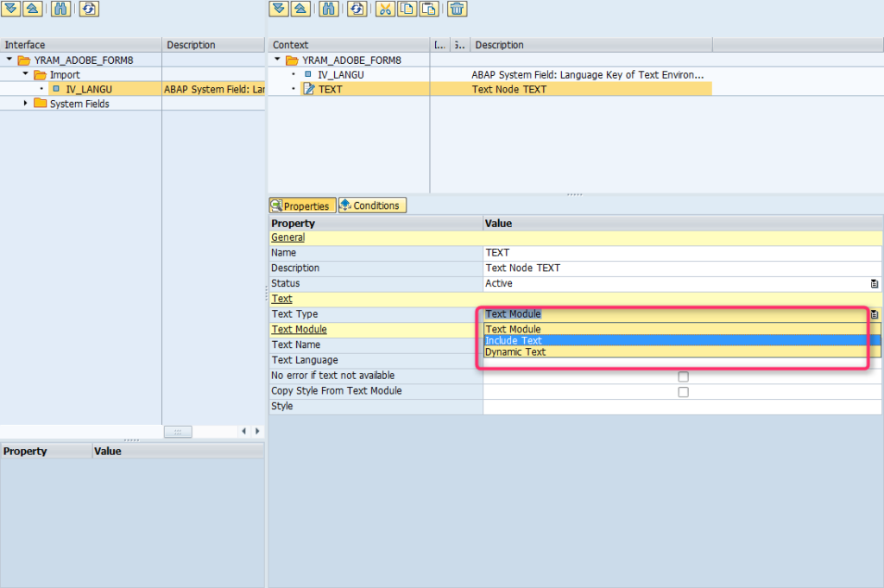Enable Copy Style From Text Module checkbox
The height and width of the screenshot is (588, 884).
(684, 392)
